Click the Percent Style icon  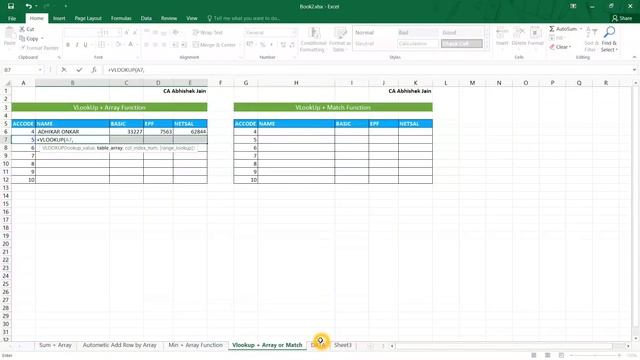pos(262,44)
